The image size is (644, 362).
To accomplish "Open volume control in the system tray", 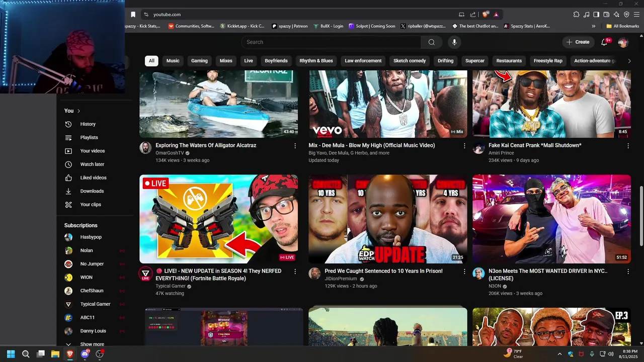I will 611,354.
